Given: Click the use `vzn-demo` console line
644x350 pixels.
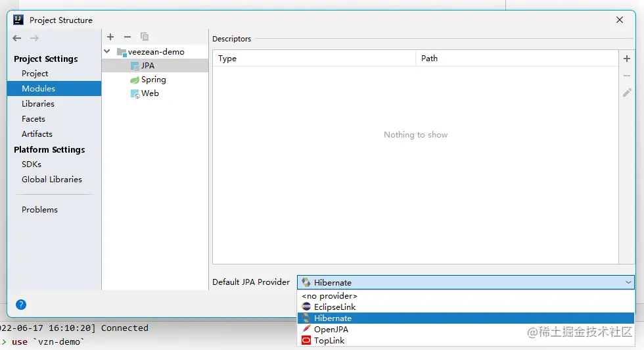Looking at the screenshot, I should tap(48, 341).
